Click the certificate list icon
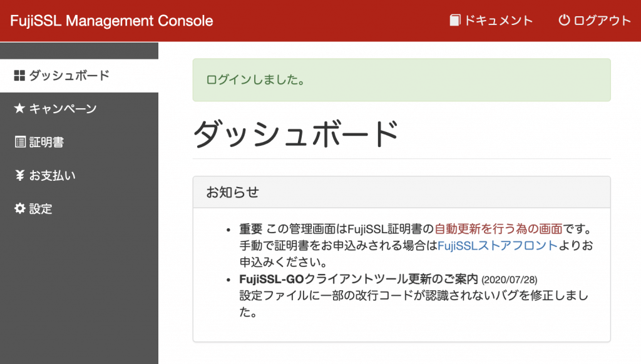Viewport: 641px width, 364px height. click(x=20, y=142)
